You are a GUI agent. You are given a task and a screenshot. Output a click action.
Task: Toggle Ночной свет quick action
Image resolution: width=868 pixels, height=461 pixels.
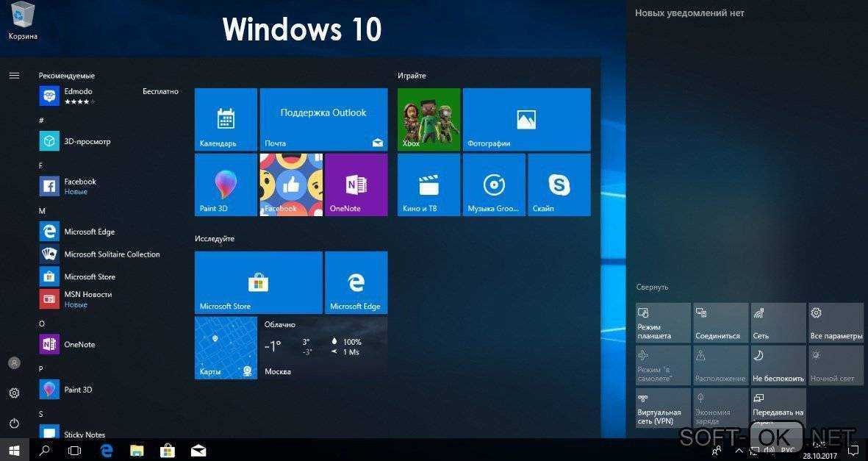click(836, 365)
